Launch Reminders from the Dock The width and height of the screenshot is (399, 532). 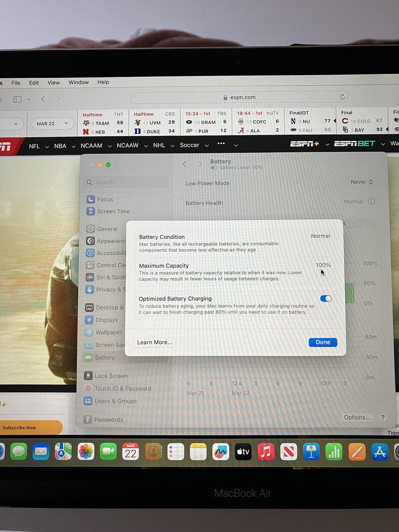click(x=176, y=452)
